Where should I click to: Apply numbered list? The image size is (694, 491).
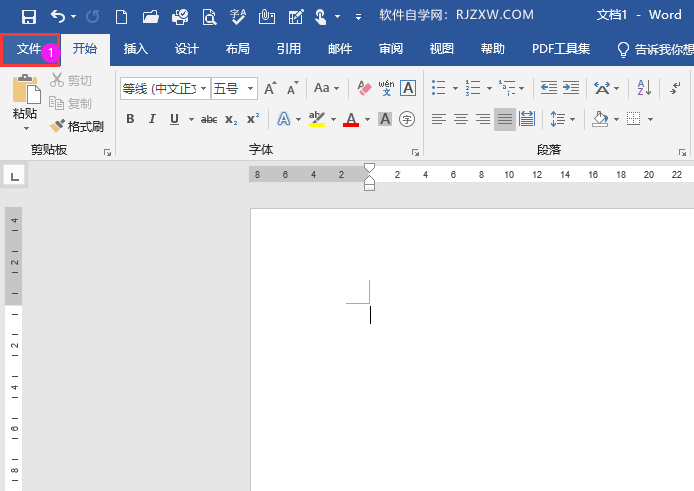tap(473, 88)
